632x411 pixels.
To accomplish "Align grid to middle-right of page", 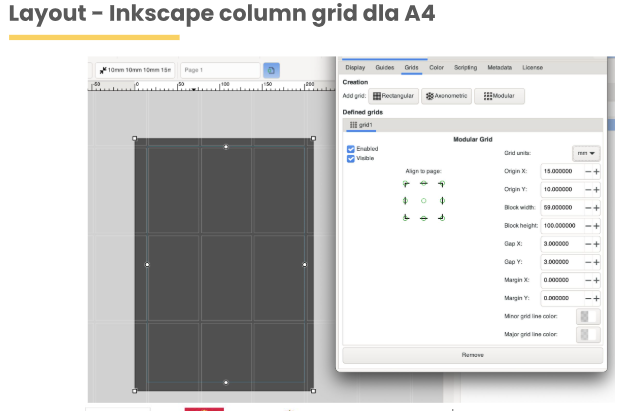I will click(442, 201).
